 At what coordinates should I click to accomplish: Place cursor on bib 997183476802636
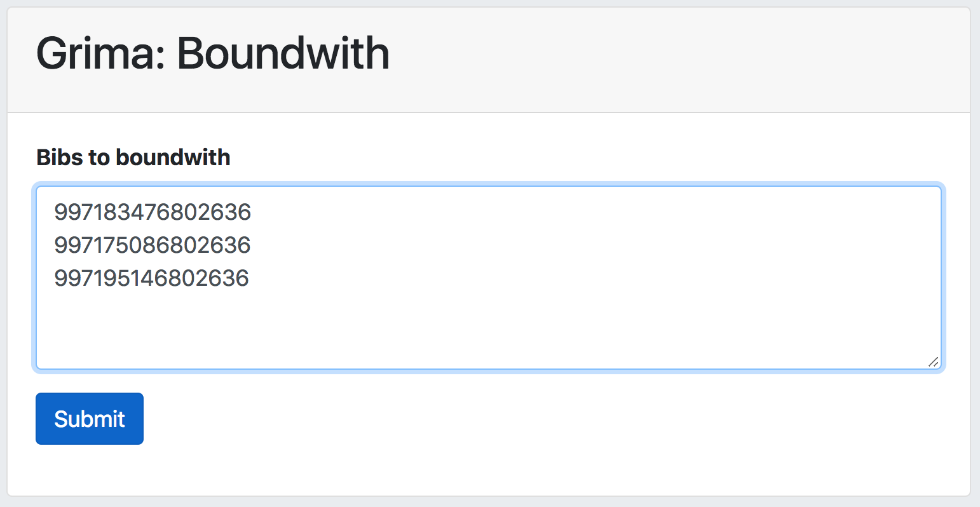(153, 212)
